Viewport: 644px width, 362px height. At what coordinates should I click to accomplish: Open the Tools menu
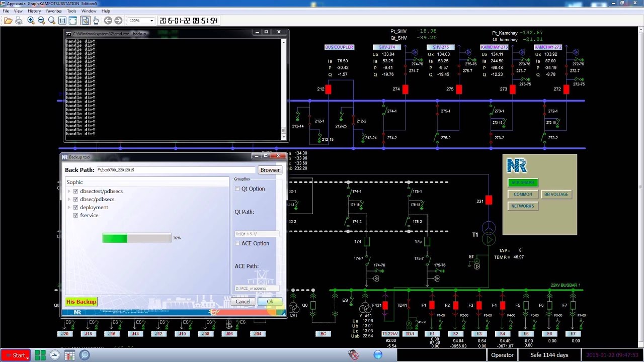pos(72,11)
